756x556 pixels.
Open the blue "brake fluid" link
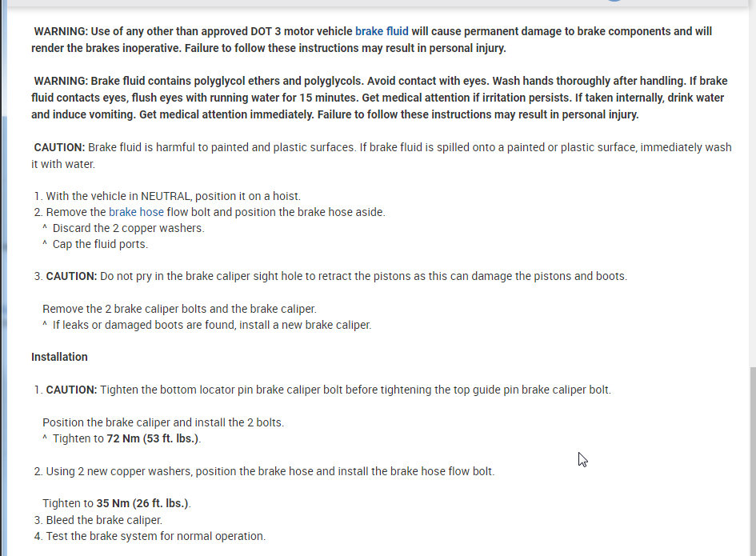click(x=382, y=32)
